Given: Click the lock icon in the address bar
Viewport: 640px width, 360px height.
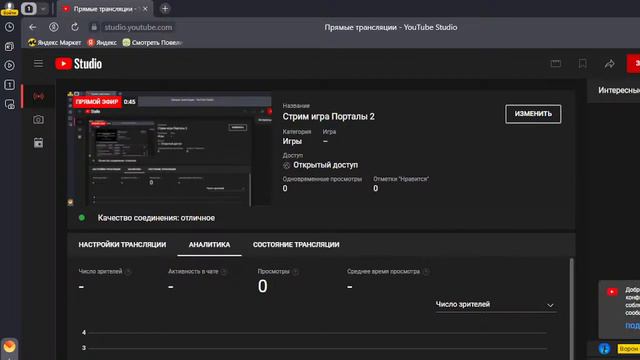Looking at the screenshot, I should point(94,27).
